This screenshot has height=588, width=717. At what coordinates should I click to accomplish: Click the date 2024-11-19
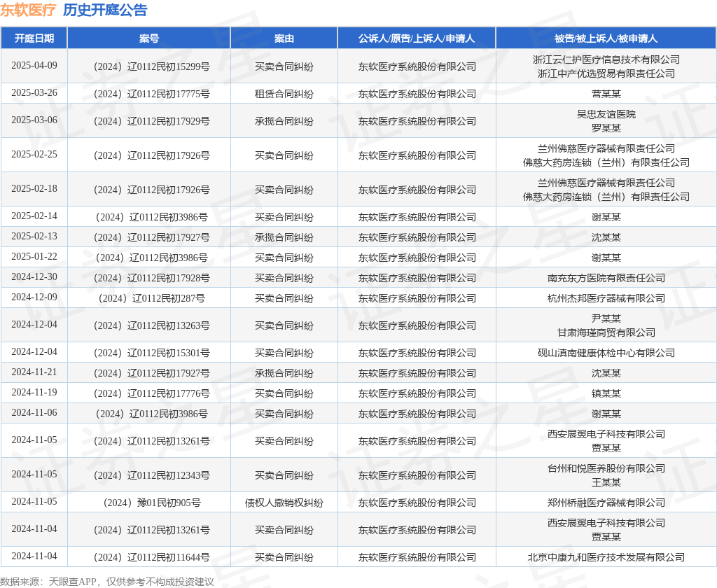pyautogui.click(x=34, y=392)
